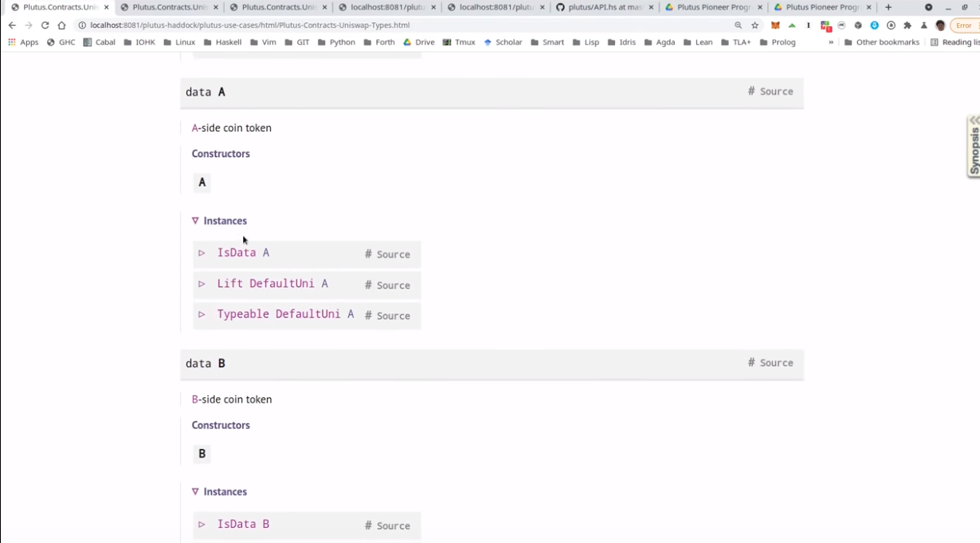Open the Synopsis side panel

click(973, 146)
